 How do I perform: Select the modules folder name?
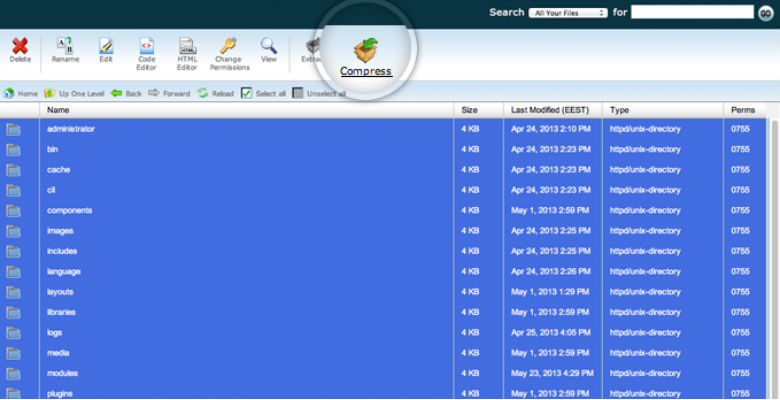click(62, 373)
